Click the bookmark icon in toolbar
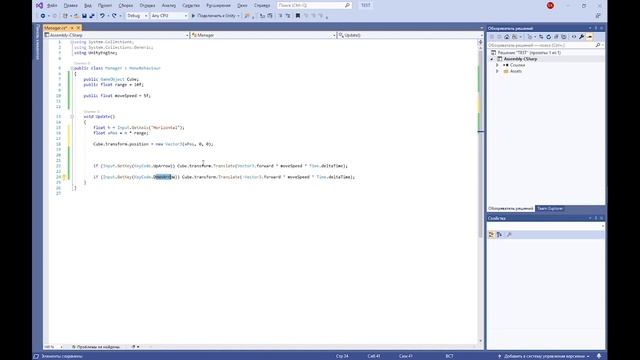The width and height of the screenshot is (640, 360). coord(298,16)
